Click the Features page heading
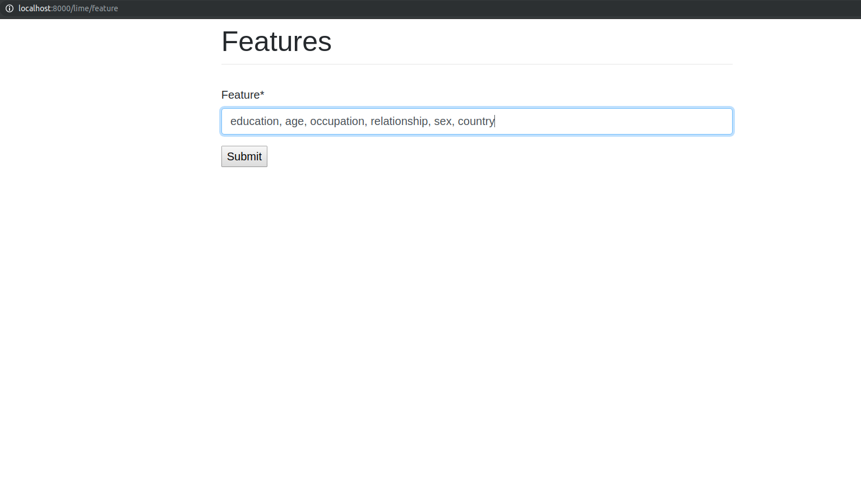 click(276, 41)
